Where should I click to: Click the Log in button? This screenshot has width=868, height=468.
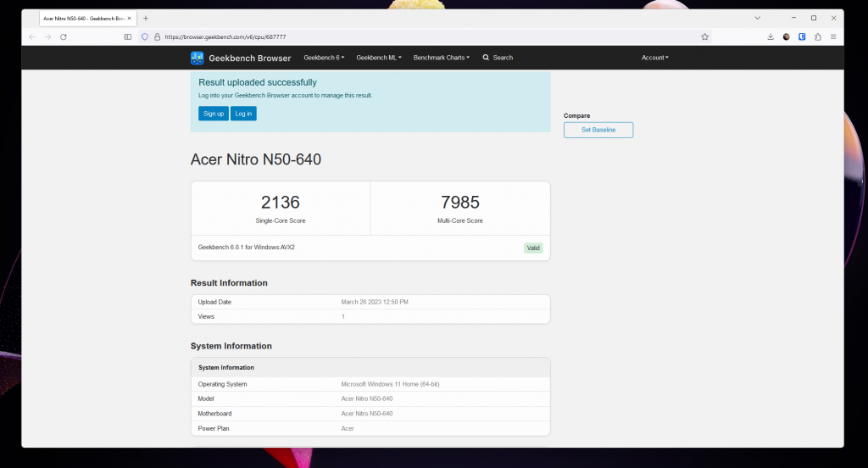click(243, 114)
